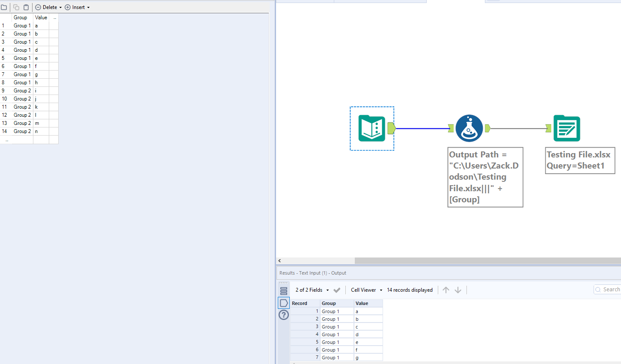621x364 pixels.
Task: Open the Delete dropdown menu
Action: (47, 7)
